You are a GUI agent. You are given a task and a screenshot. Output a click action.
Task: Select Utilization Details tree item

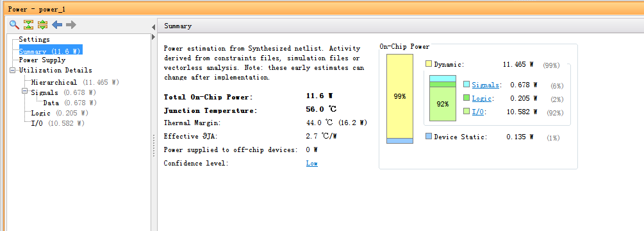coord(56,71)
